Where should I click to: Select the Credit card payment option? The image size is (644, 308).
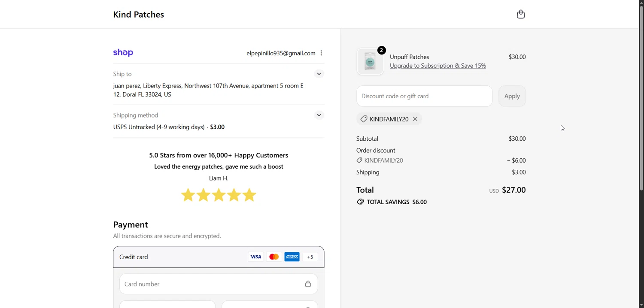point(219,257)
